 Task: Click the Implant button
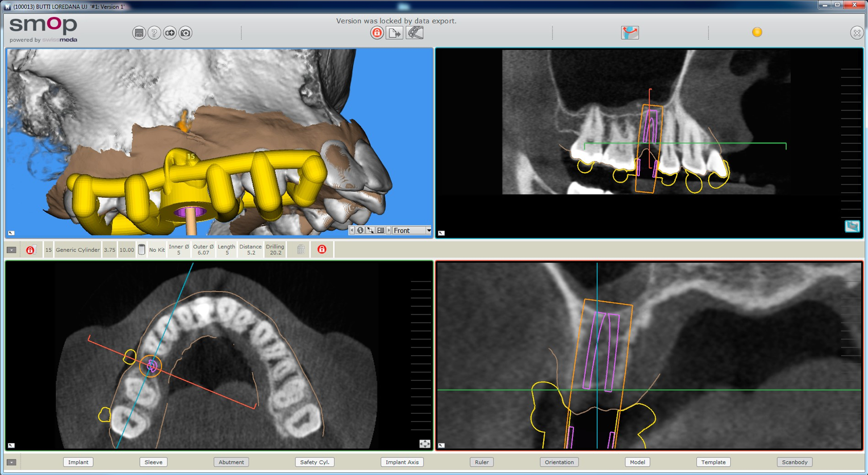(x=78, y=462)
